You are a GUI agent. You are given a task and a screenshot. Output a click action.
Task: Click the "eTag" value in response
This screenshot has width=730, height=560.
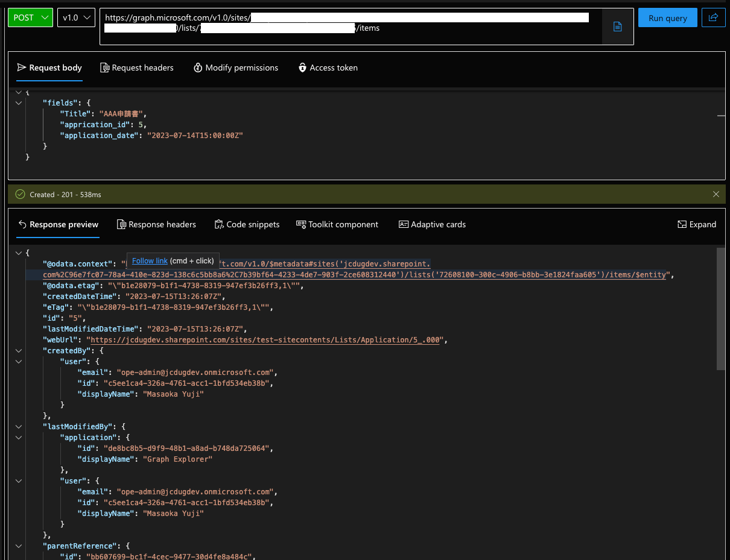174,307
